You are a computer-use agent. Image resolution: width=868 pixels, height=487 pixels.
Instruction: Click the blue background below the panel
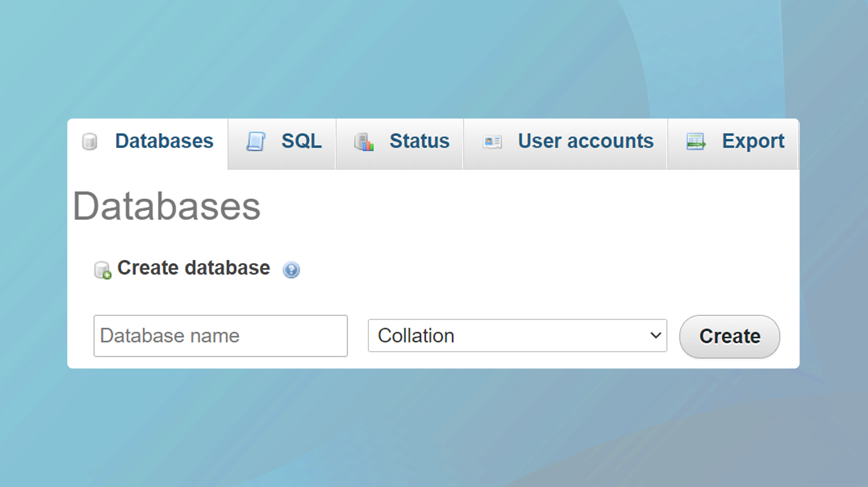[434, 429]
